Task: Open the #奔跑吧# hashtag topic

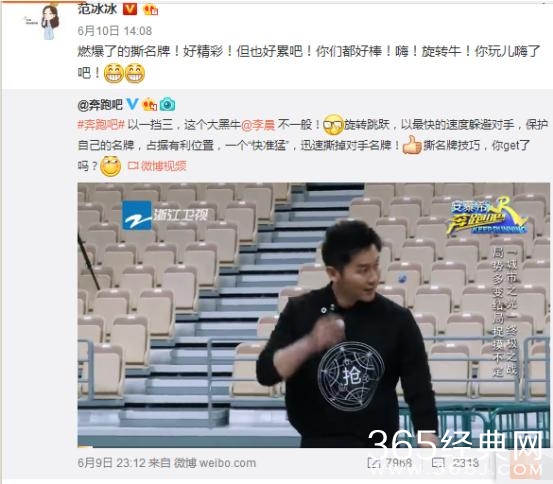Action: pyautogui.click(x=101, y=125)
